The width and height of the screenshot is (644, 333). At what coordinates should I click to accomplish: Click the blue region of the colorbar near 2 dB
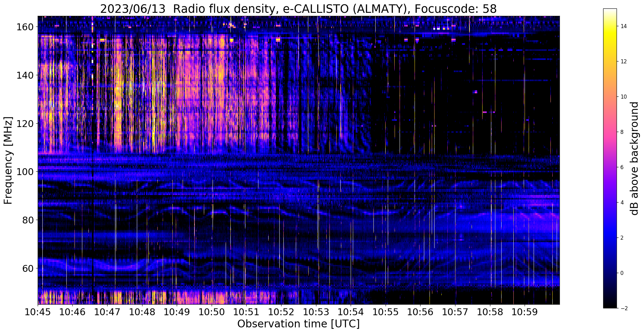tap(610, 238)
